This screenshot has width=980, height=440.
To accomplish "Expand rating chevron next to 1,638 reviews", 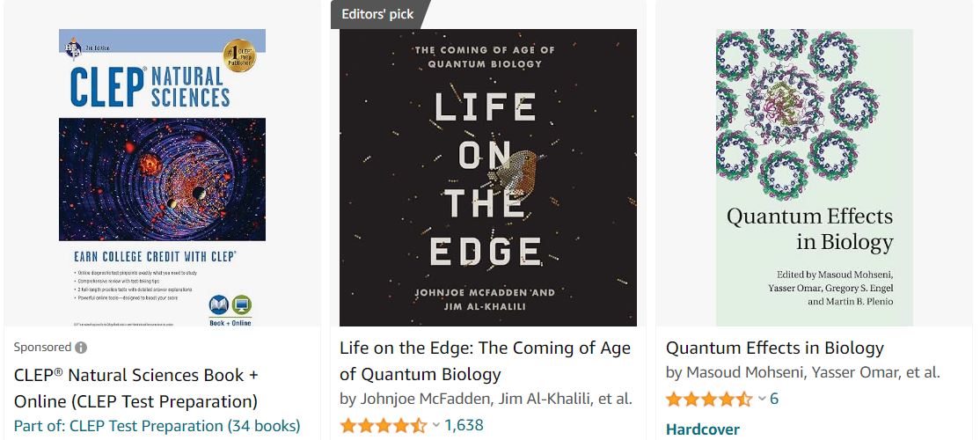I will [435, 426].
